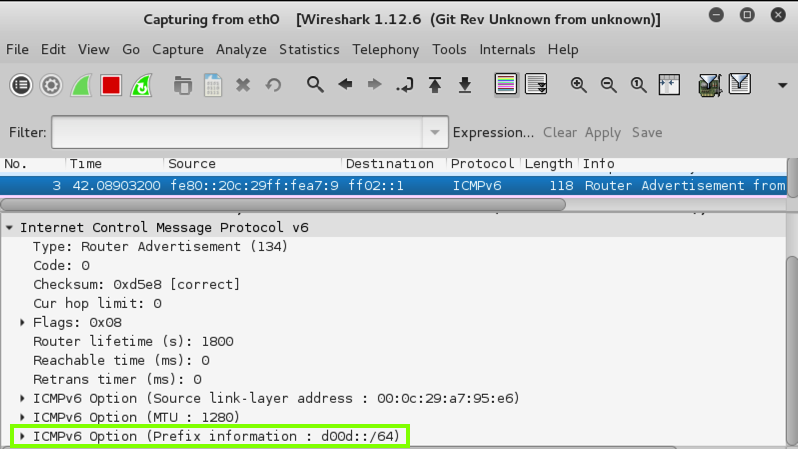Save the current filter
Screen dimensions: 798x449
(647, 132)
